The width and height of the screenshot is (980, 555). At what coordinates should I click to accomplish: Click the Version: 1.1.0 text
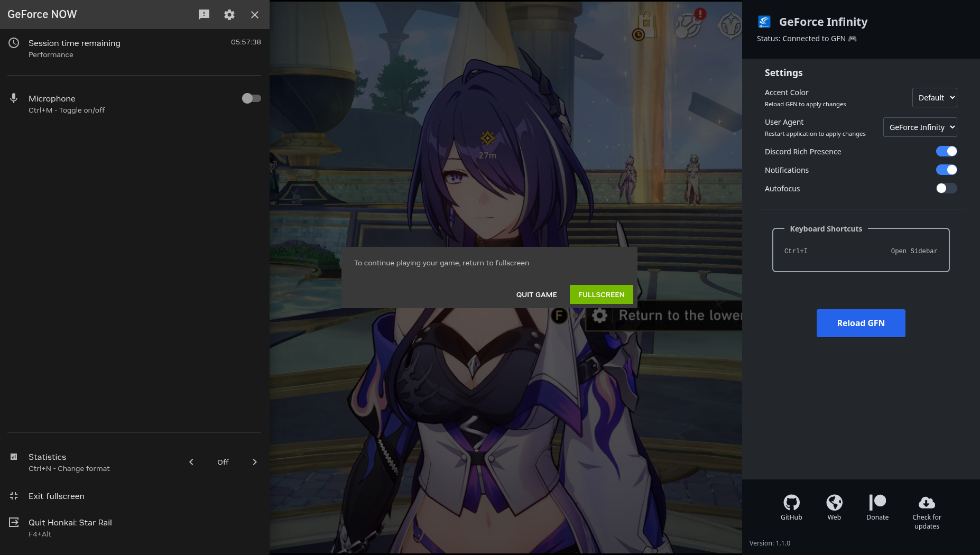pos(770,543)
